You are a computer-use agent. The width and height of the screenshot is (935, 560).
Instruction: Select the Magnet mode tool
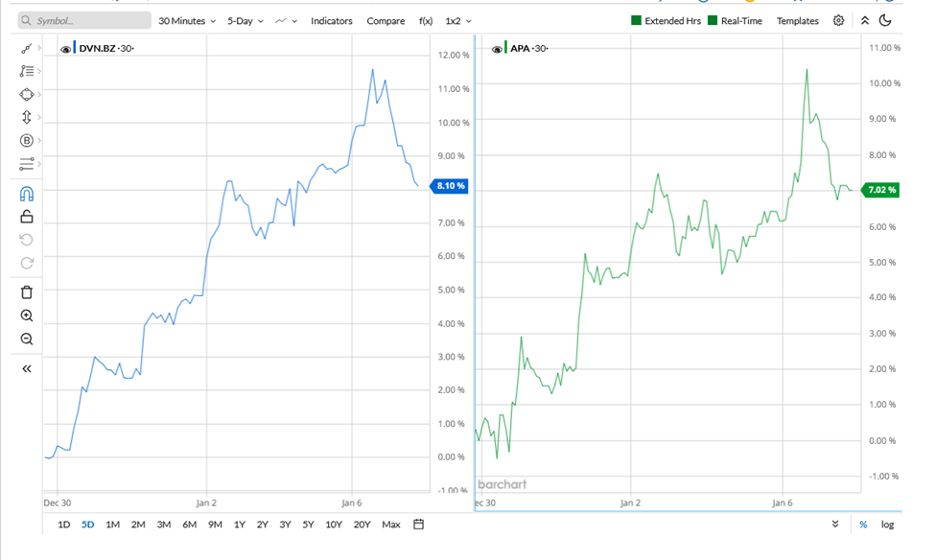(x=26, y=192)
